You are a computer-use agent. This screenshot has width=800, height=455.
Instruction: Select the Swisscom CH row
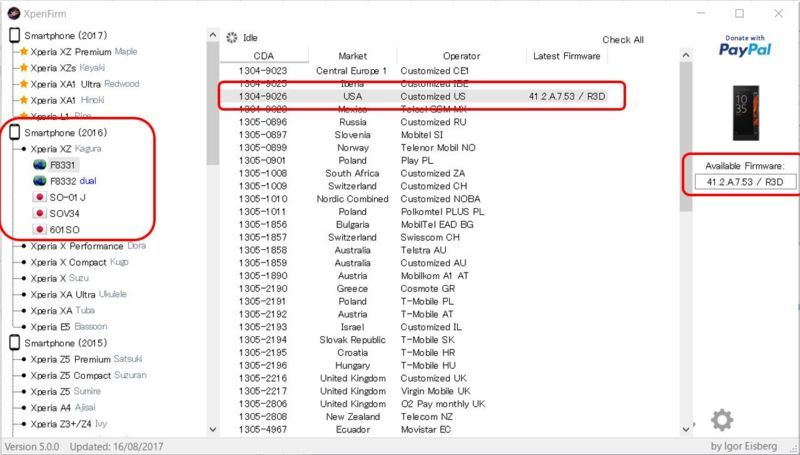coord(414,237)
